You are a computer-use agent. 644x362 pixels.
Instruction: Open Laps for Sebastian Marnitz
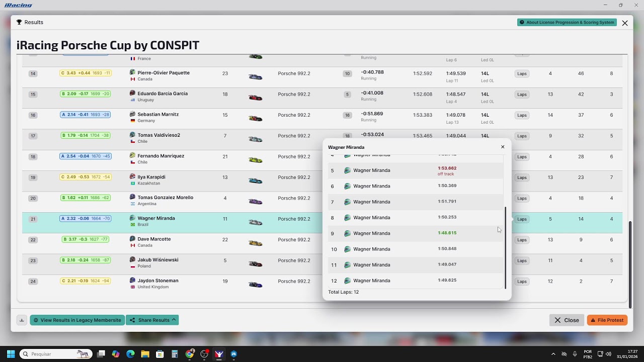point(522,115)
